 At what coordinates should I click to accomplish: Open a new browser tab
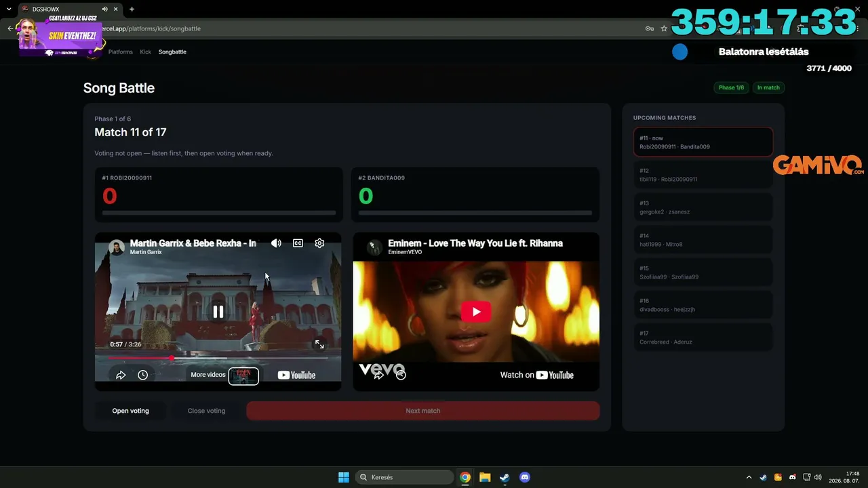tap(132, 9)
